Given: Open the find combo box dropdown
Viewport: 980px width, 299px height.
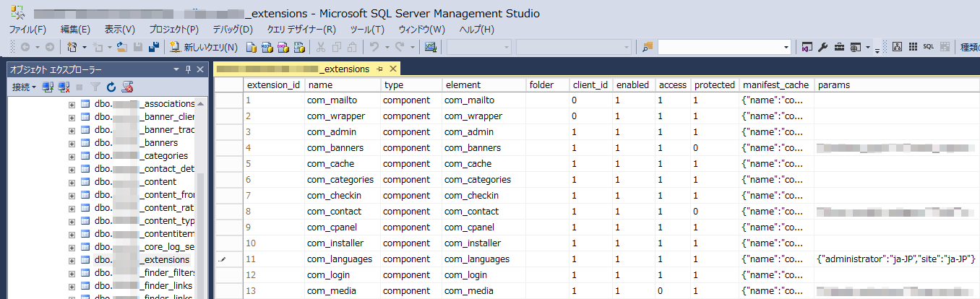Looking at the screenshot, I should point(786,47).
